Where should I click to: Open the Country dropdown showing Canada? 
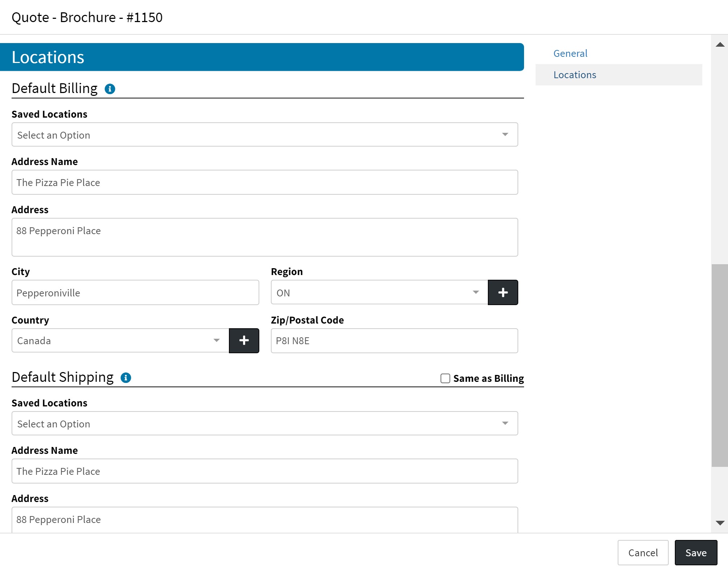120,341
